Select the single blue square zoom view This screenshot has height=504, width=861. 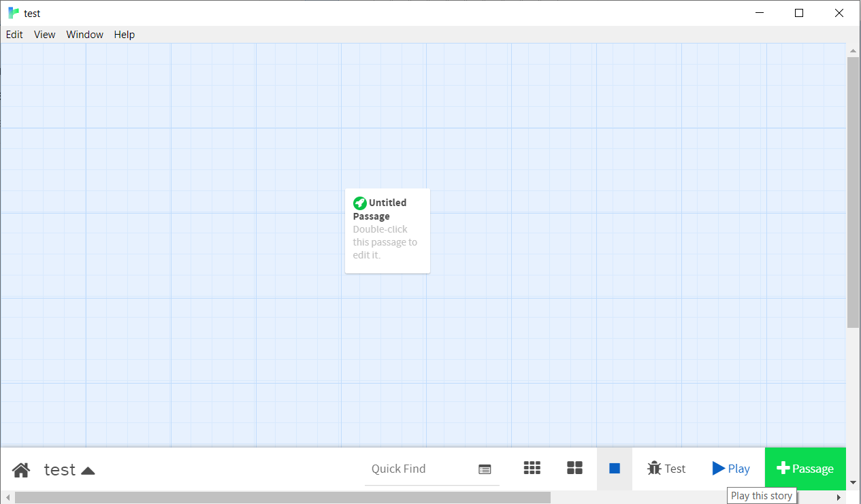point(615,469)
